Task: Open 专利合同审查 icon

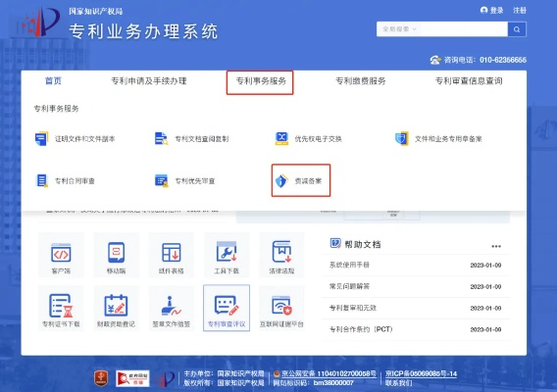Action: pos(42,180)
